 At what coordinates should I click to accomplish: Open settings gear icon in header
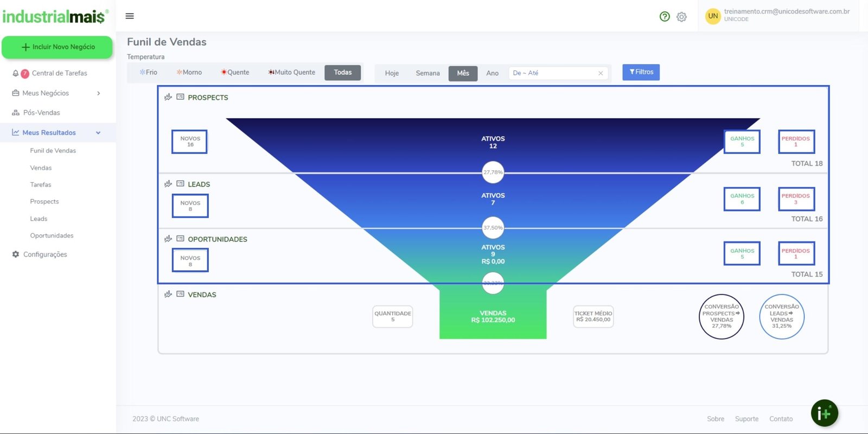click(681, 17)
